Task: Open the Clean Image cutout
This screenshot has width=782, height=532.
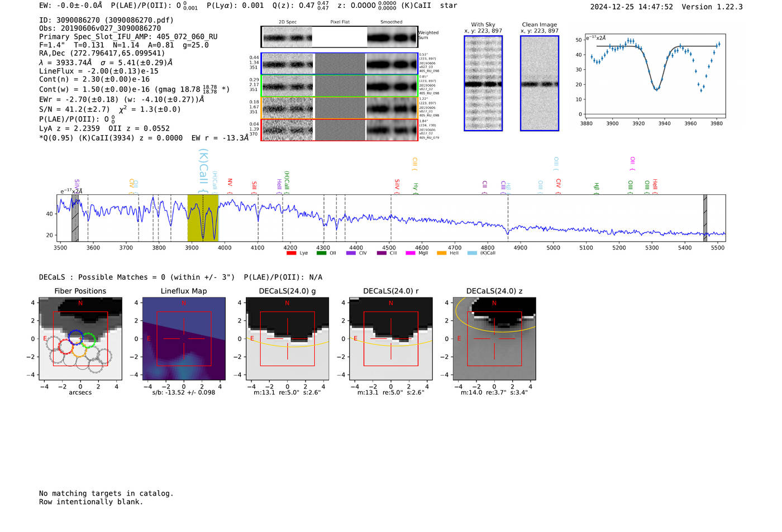Action: tap(540, 83)
